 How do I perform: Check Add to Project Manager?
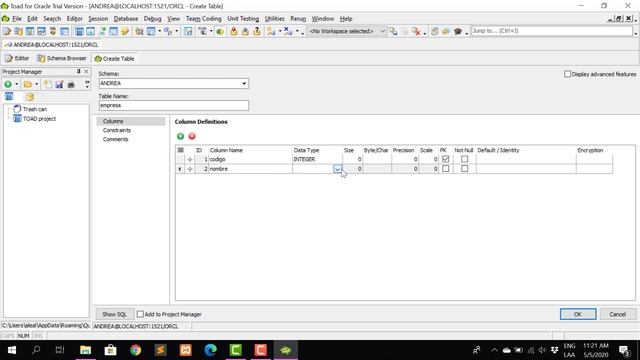pos(140,314)
